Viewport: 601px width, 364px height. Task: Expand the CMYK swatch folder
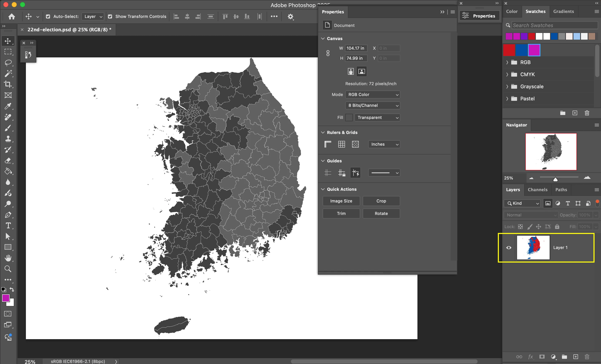(507, 74)
